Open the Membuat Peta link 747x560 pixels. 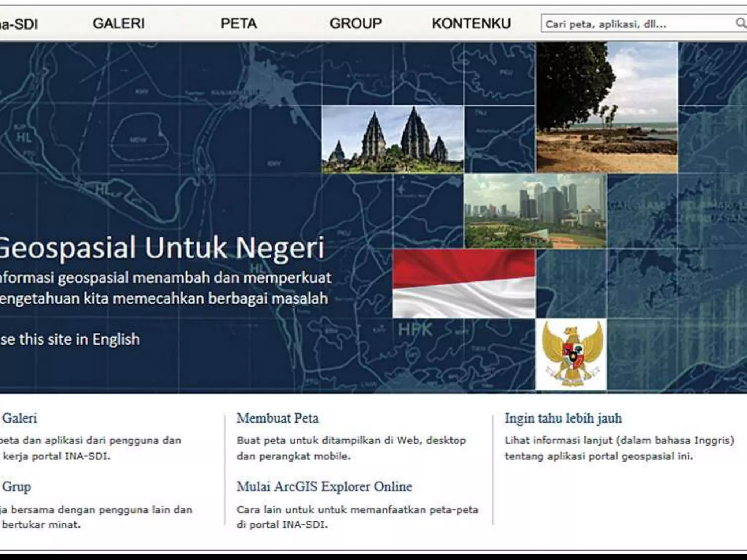278,418
